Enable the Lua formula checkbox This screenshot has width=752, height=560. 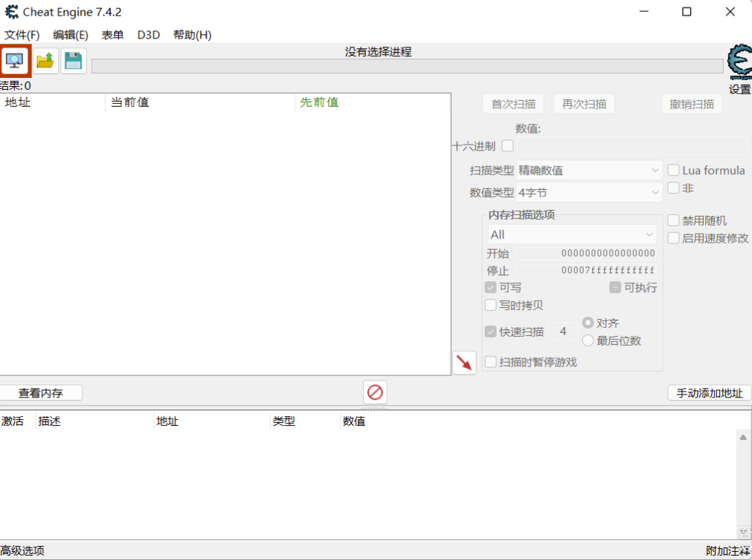click(x=673, y=170)
